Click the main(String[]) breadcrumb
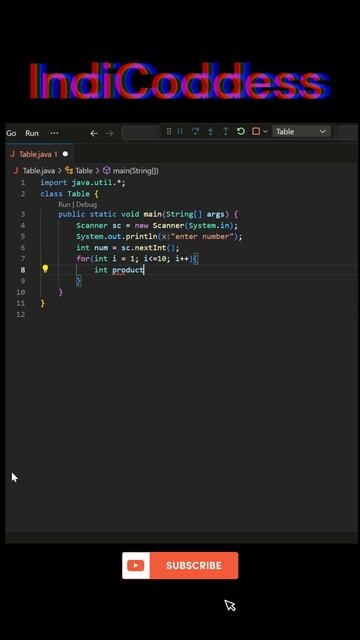 pyautogui.click(x=136, y=171)
